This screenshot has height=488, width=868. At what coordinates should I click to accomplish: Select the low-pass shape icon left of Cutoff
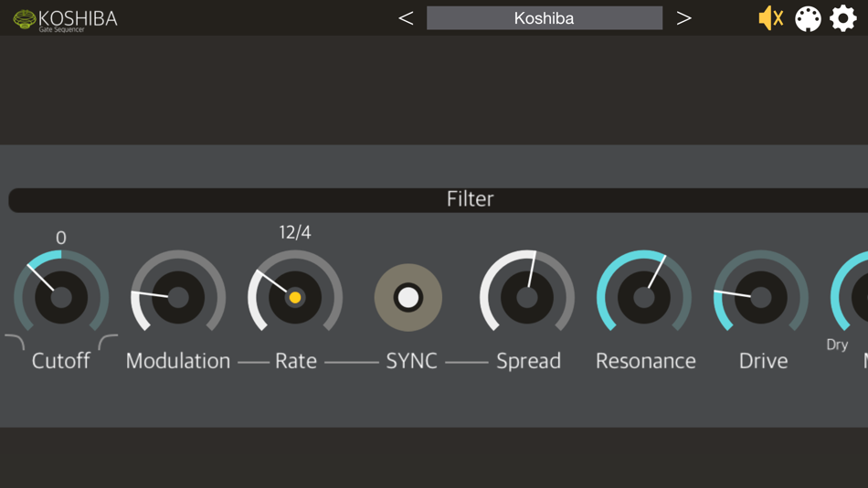pyautogui.click(x=15, y=342)
